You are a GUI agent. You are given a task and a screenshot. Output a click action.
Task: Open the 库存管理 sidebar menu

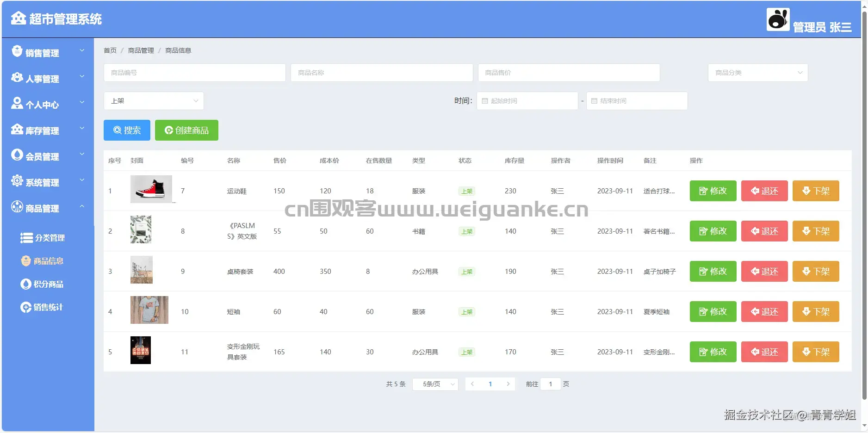48,129
